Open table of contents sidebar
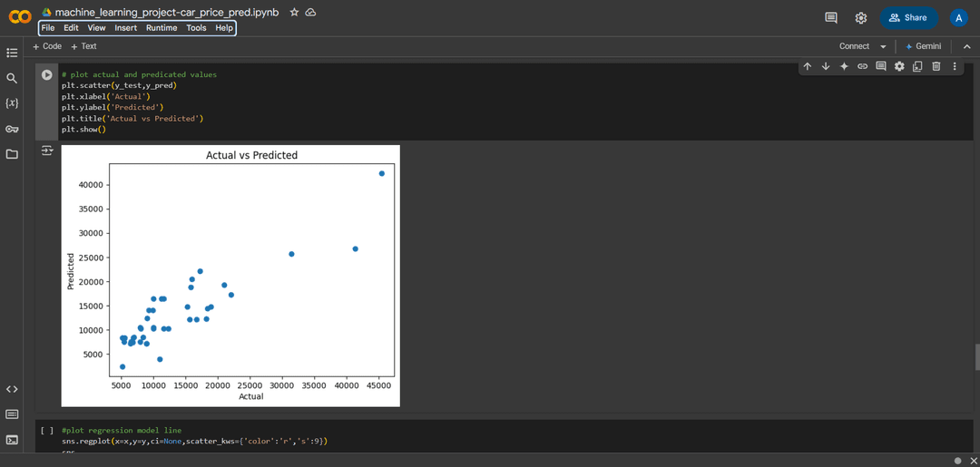The image size is (980, 467). (12, 53)
